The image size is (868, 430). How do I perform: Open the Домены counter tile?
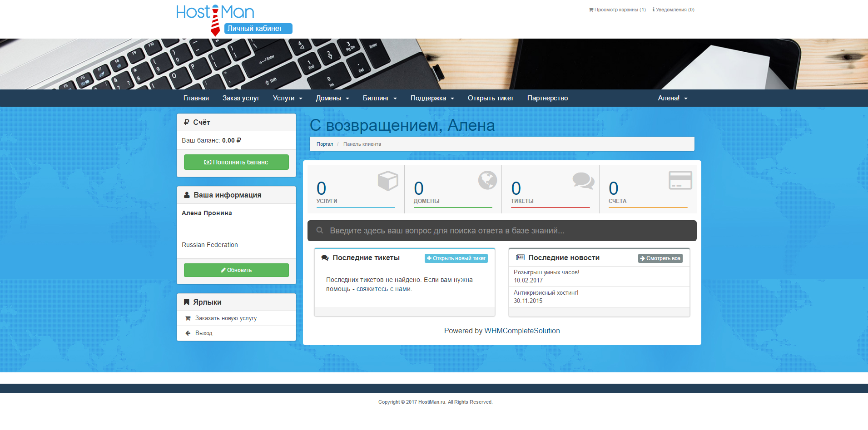click(453, 189)
